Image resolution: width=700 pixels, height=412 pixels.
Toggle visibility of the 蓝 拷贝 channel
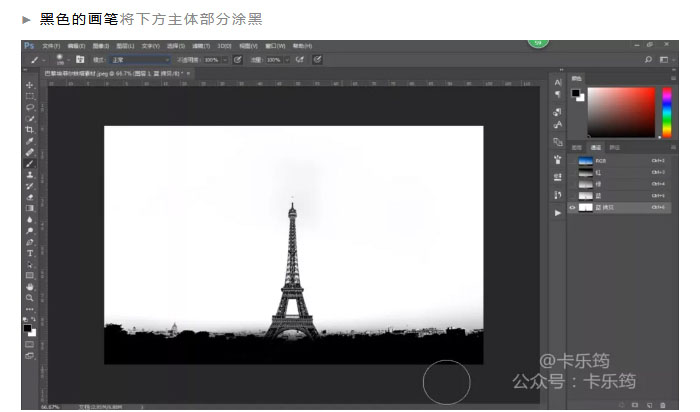pos(572,208)
